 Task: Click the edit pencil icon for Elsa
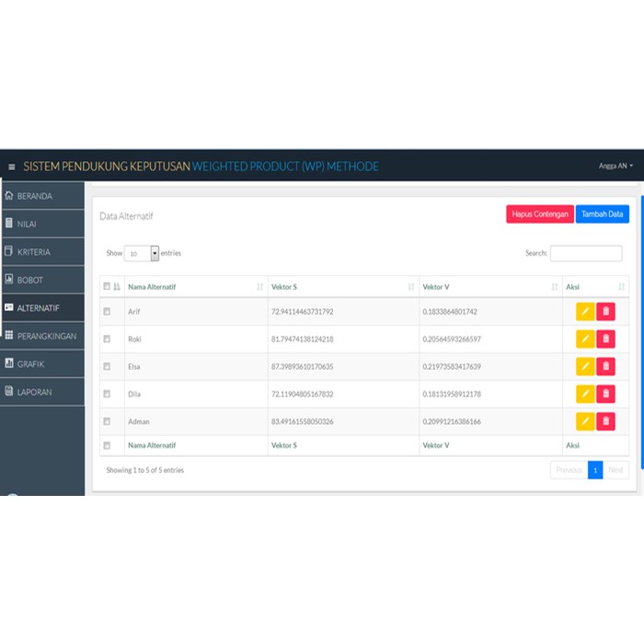point(585,366)
